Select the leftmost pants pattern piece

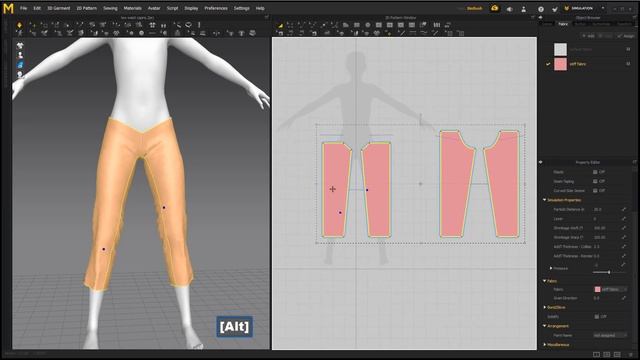click(336, 190)
